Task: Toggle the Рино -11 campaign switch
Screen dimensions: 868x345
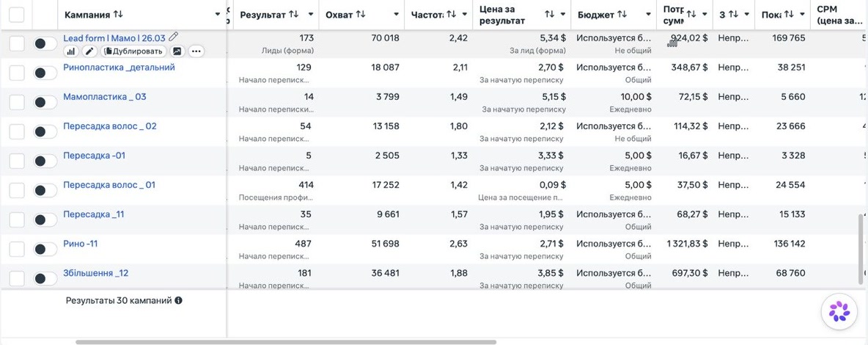Action: (45, 249)
